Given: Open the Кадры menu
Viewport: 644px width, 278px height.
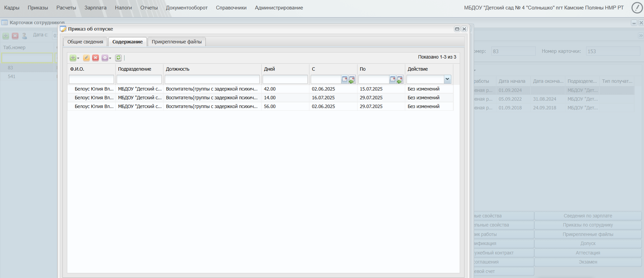Looking at the screenshot, I should coord(12,8).
